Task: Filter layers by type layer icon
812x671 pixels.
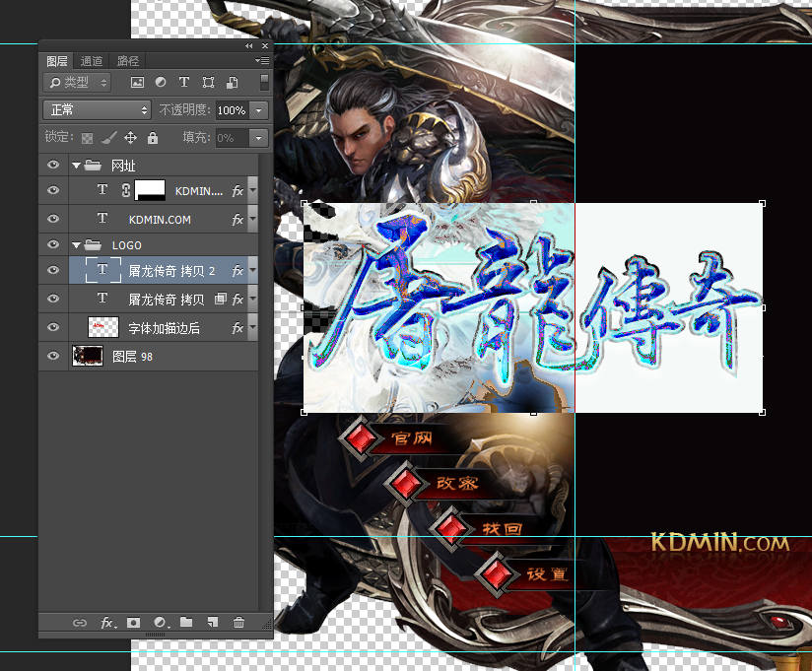Action: click(x=184, y=83)
